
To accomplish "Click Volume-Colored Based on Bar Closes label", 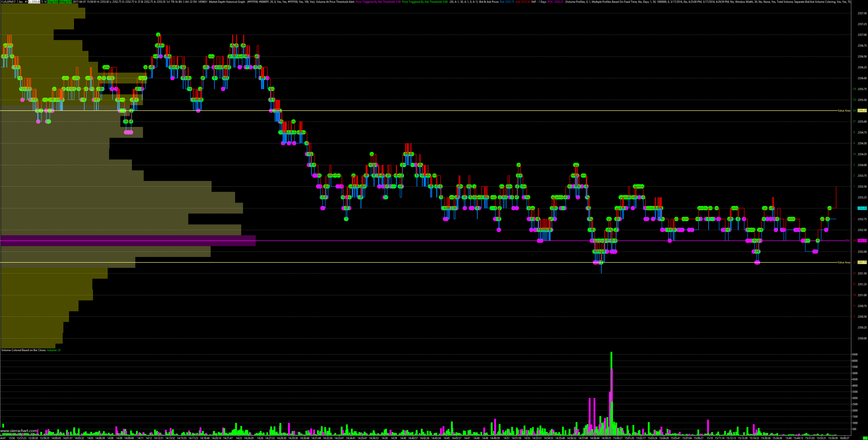I will click(23, 350).
